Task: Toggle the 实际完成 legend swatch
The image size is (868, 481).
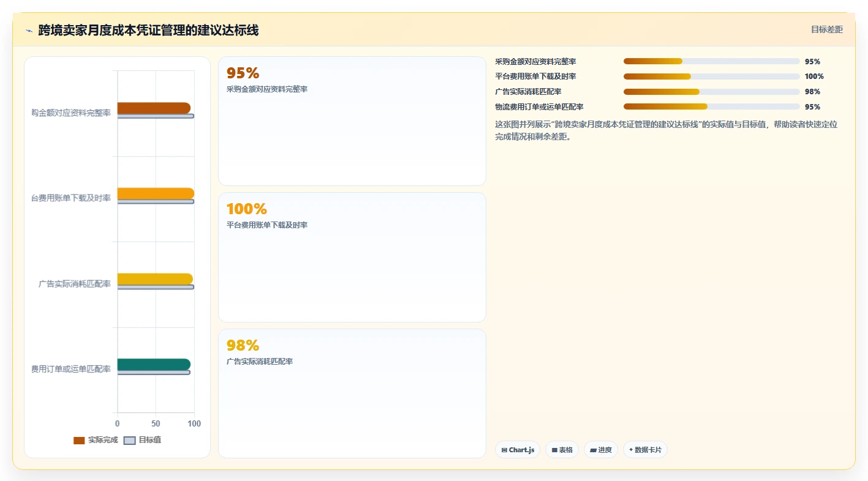Action: point(79,441)
